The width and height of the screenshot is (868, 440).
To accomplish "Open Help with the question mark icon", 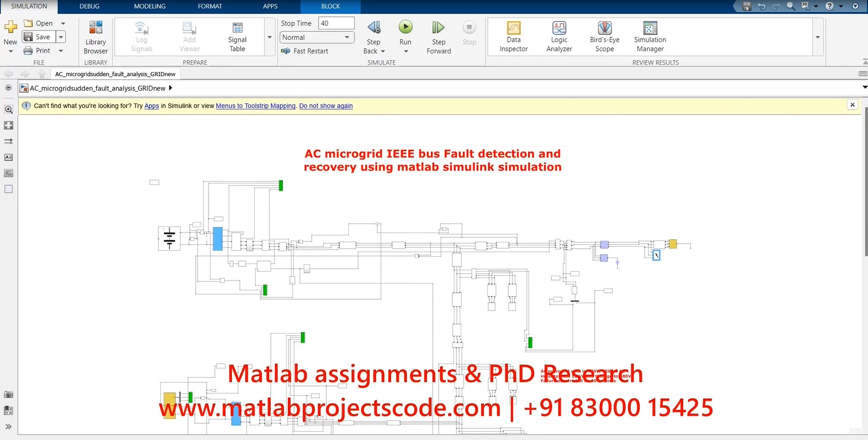I will point(829,6).
